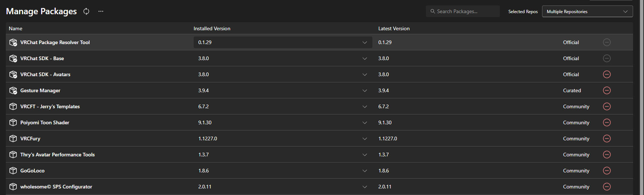Click the wholesome SPS Configurator package icon
Screen dimensions: 644x195
[13, 187]
